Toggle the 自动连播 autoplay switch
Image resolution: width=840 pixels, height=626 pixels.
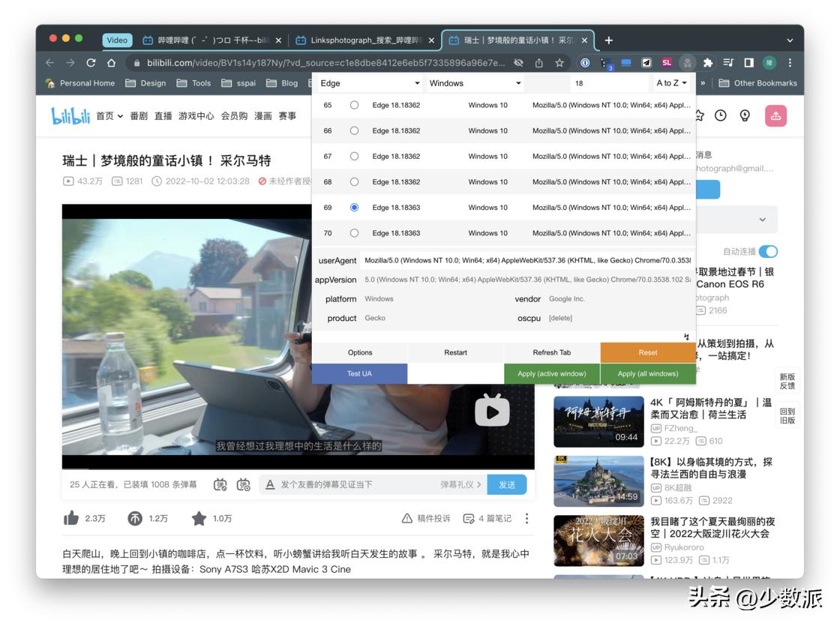click(767, 251)
